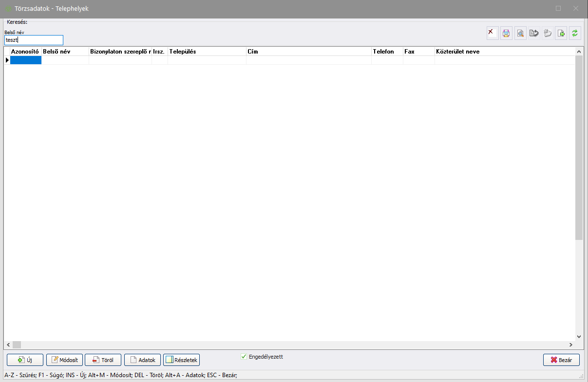The height and width of the screenshot is (382, 588).
Task: Close the dialog with Bezár button
Action: 561,360
